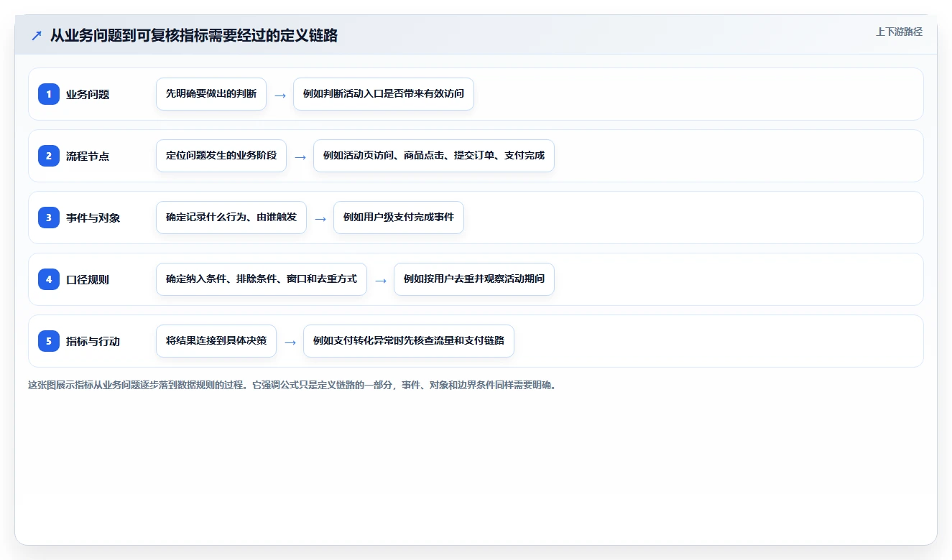The height and width of the screenshot is (560, 952).
Task: Click the 上下游路径 label in header
Action: 899,32
